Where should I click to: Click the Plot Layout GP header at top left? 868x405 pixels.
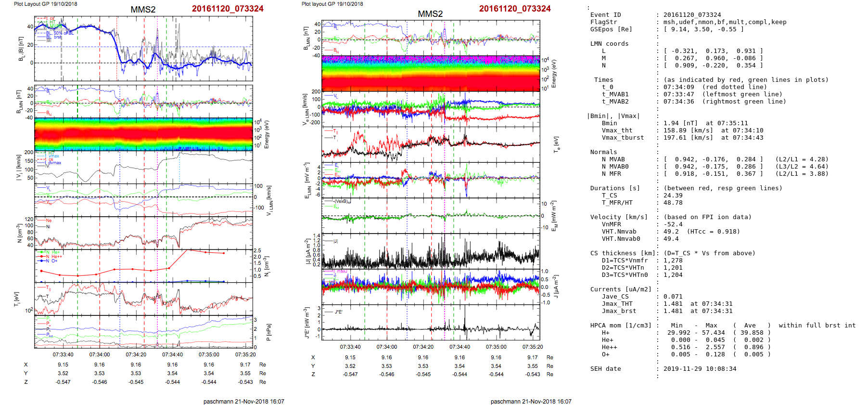point(45,4)
